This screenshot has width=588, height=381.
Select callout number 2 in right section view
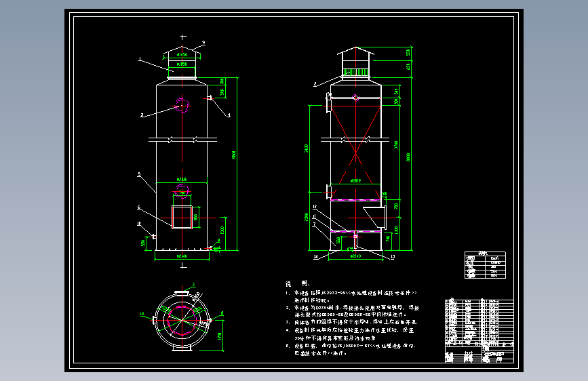click(x=315, y=84)
